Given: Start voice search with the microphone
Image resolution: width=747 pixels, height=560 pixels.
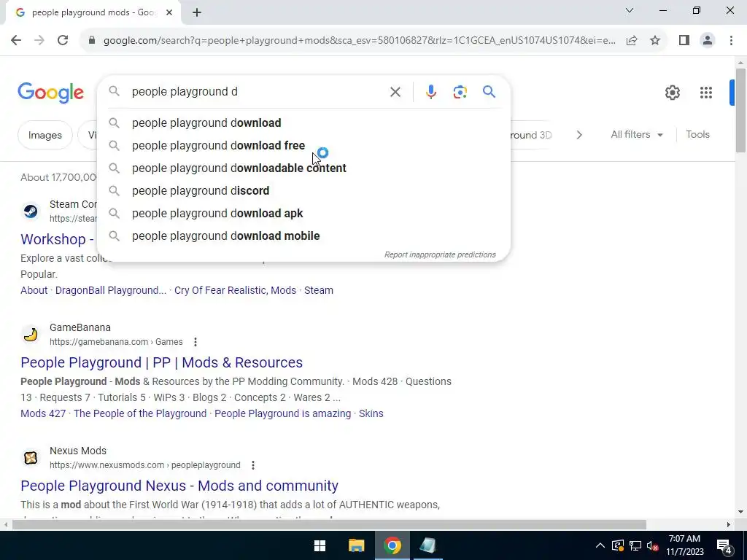Looking at the screenshot, I should coord(430,92).
